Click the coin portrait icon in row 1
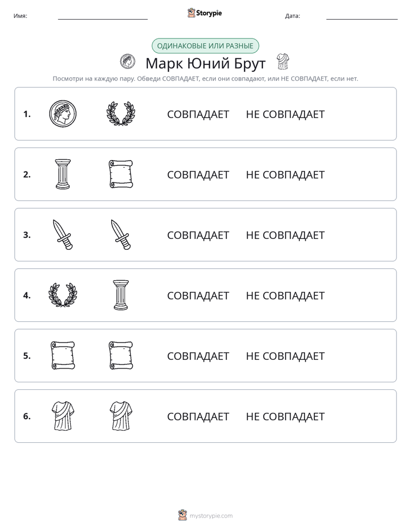This screenshot has height=532, width=411. (x=63, y=113)
